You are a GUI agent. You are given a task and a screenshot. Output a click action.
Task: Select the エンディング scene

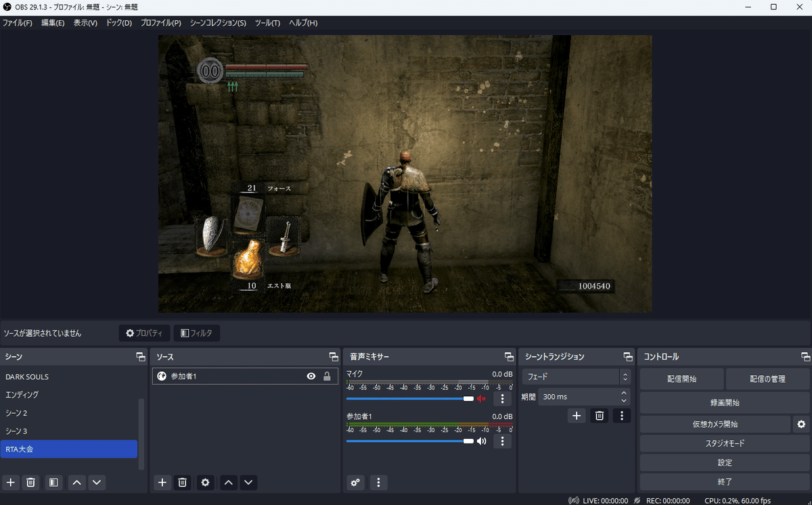[69, 395]
